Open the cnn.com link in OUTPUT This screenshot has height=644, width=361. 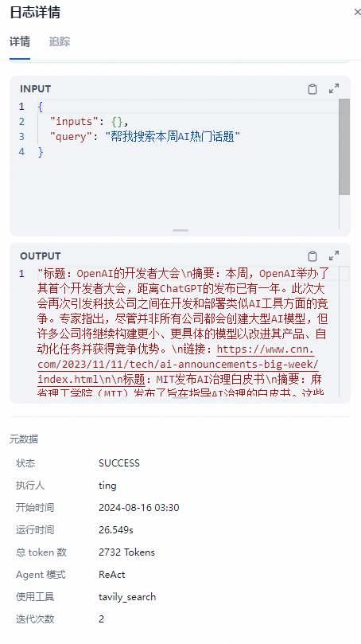click(x=177, y=365)
